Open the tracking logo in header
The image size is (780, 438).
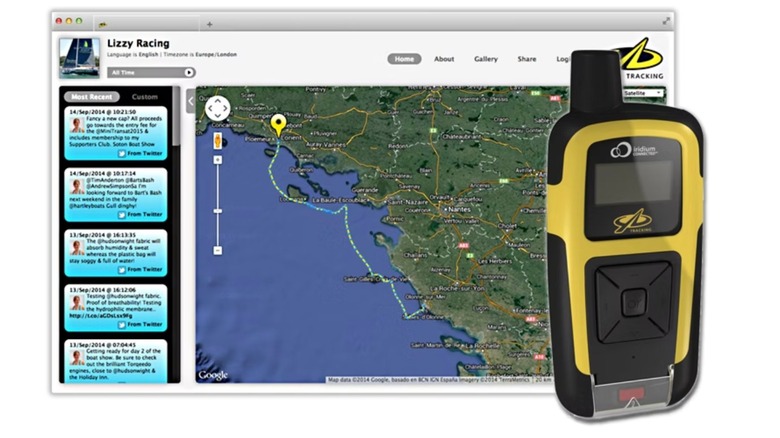click(x=641, y=59)
